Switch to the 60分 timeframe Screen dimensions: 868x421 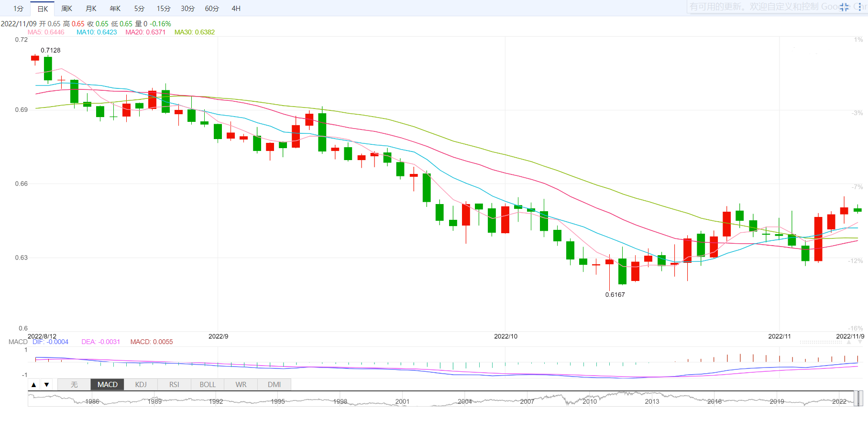point(212,9)
